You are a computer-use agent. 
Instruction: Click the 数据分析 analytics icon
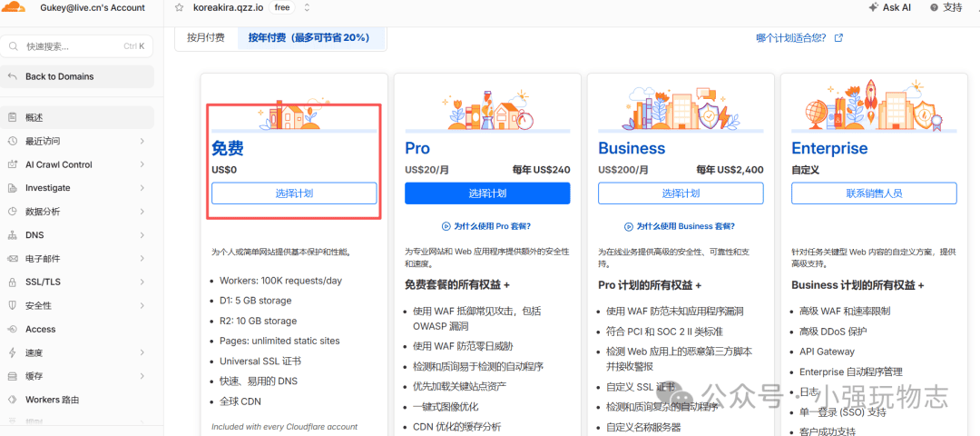click(13, 212)
